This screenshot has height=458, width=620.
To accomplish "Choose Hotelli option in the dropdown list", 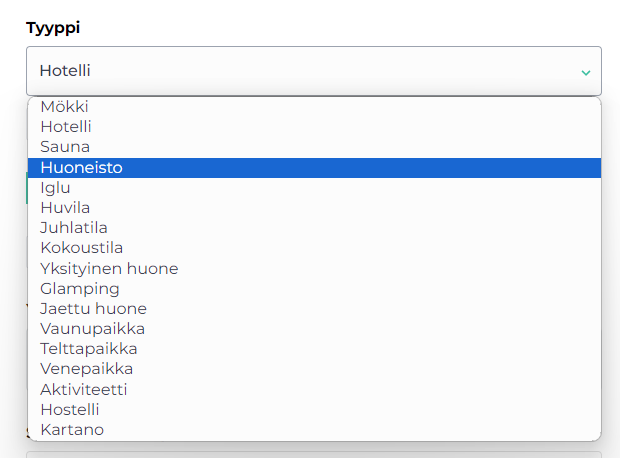I will click(66, 126).
